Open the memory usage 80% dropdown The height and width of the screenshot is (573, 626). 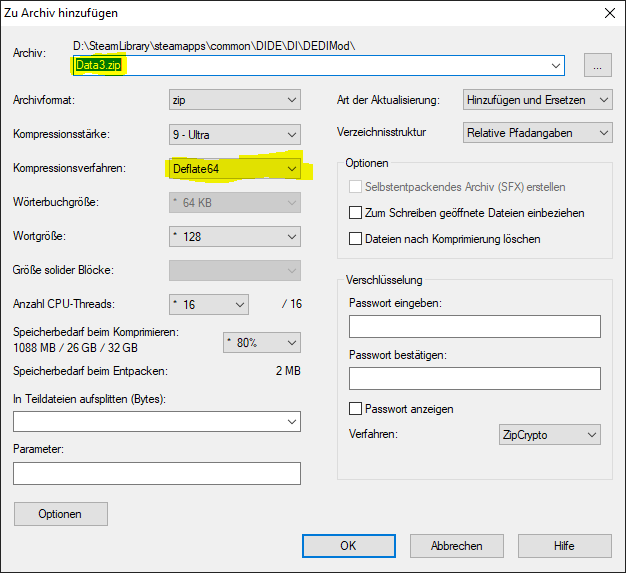tap(262, 343)
